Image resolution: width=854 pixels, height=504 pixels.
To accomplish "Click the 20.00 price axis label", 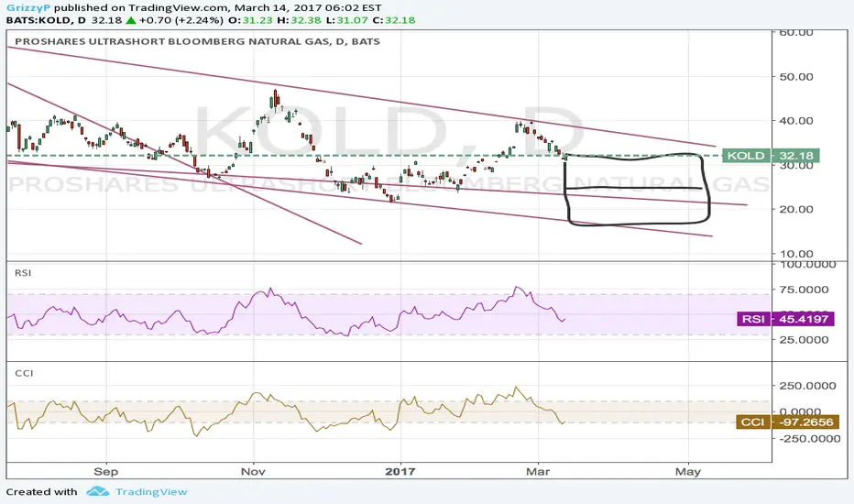I will (796, 209).
